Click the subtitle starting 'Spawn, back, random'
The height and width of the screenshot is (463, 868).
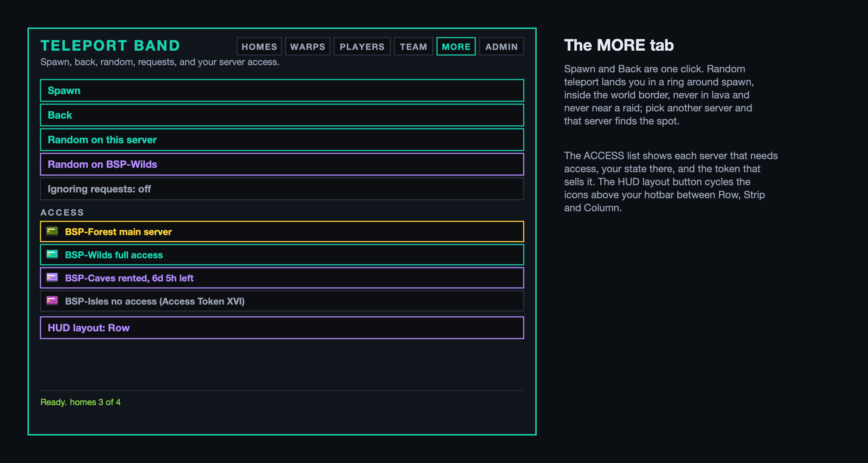(x=160, y=62)
